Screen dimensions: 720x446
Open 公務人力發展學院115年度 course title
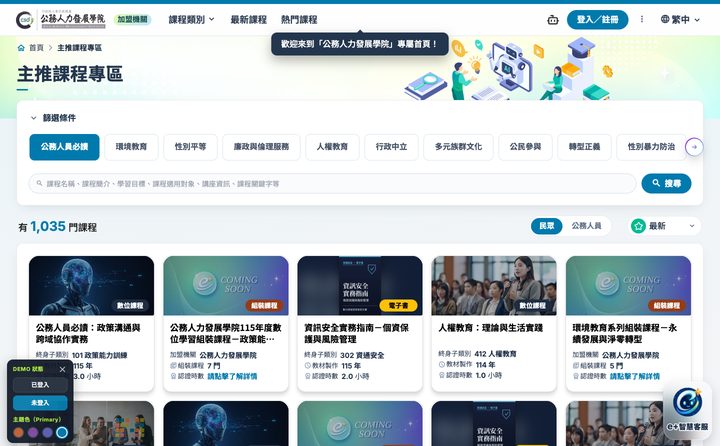(x=225, y=333)
